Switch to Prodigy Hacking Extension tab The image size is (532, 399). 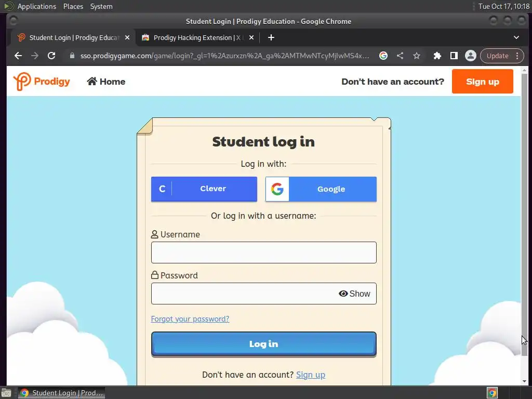[198, 37]
